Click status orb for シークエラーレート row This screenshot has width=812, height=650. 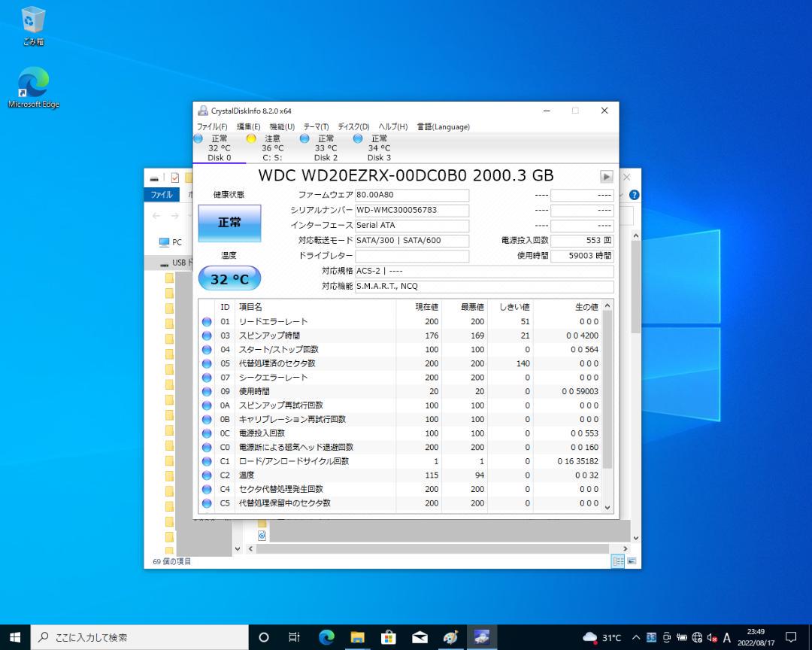[208, 378]
